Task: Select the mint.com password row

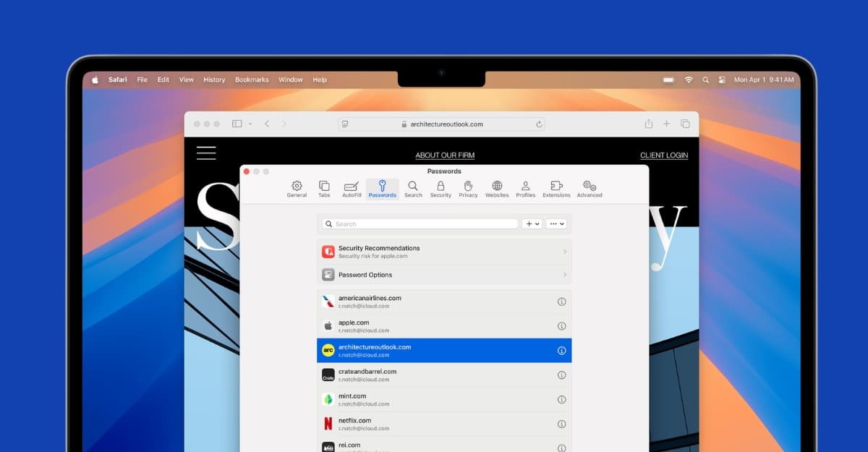Action: [444, 400]
